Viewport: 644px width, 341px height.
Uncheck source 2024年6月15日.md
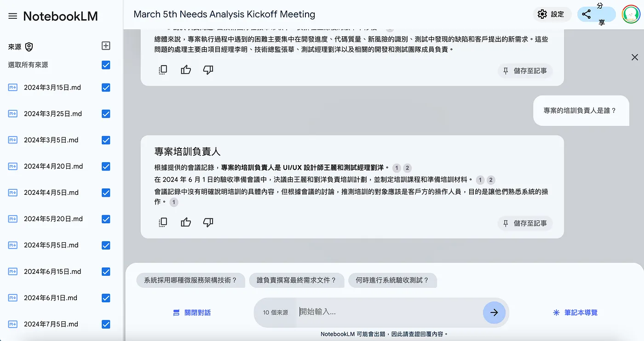[x=106, y=272]
